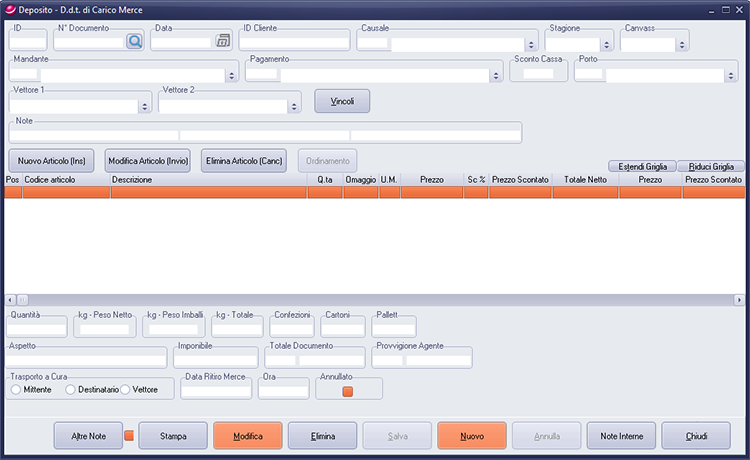The width and height of the screenshot is (750, 460).
Task: Toggle the Annullato orange checkbox
Action: click(348, 391)
